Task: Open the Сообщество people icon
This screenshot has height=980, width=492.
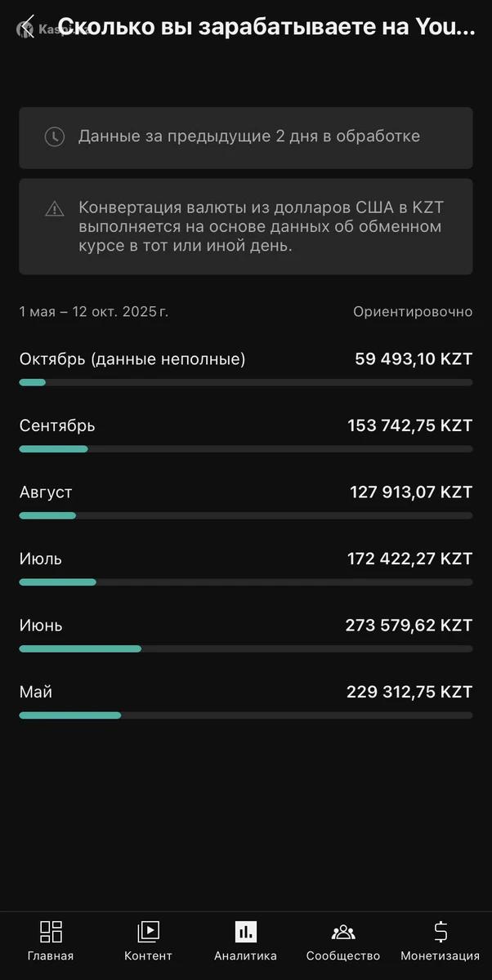Action: (343, 932)
